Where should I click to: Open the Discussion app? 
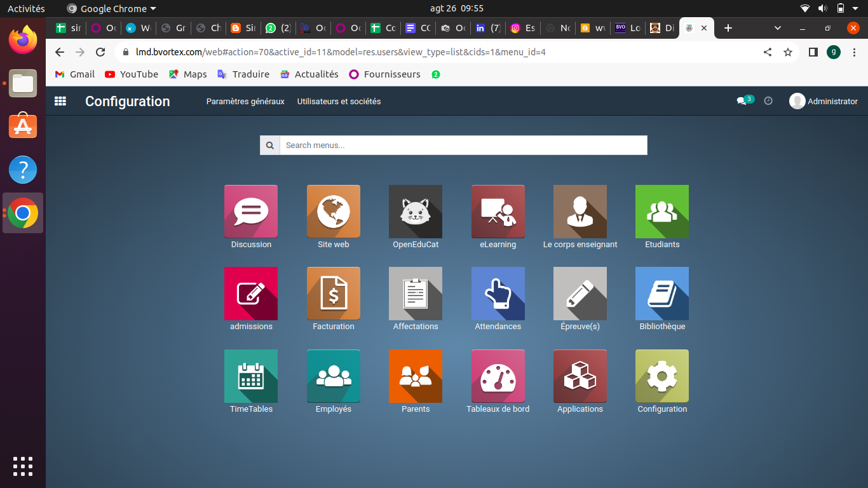(251, 212)
